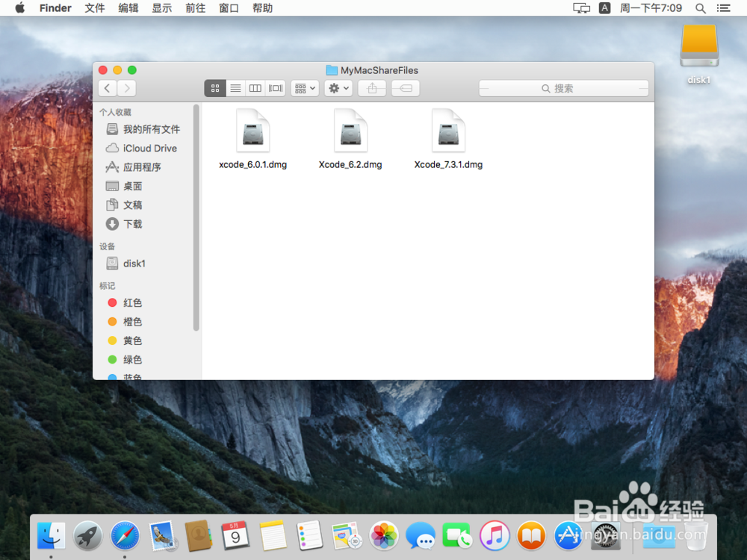This screenshot has height=560, width=747.
Task: Open the 窗口 menu
Action: (229, 8)
